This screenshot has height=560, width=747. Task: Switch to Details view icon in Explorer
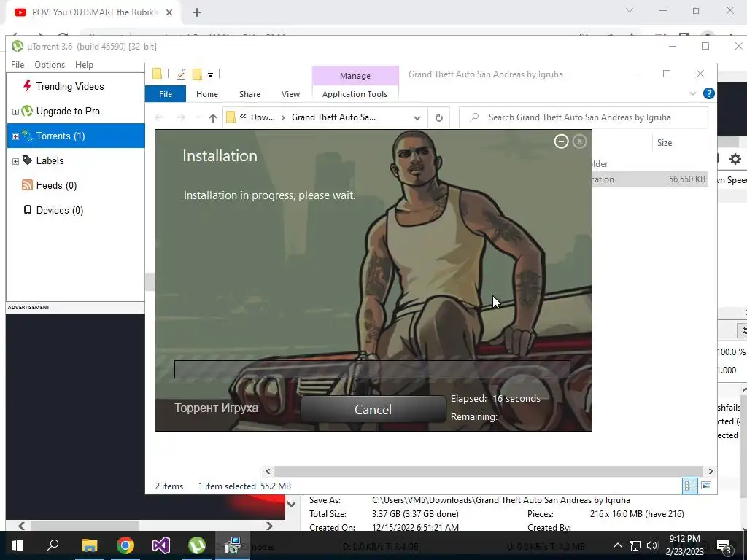[x=690, y=486]
